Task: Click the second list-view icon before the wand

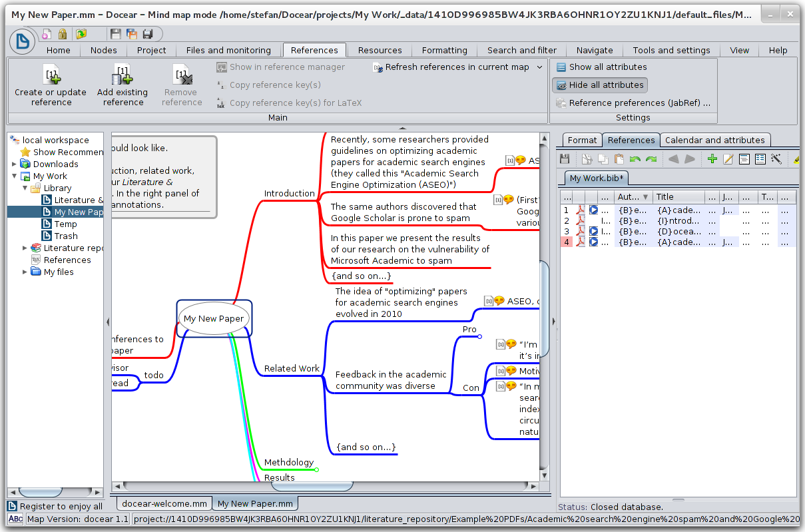Action: [x=760, y=159]
